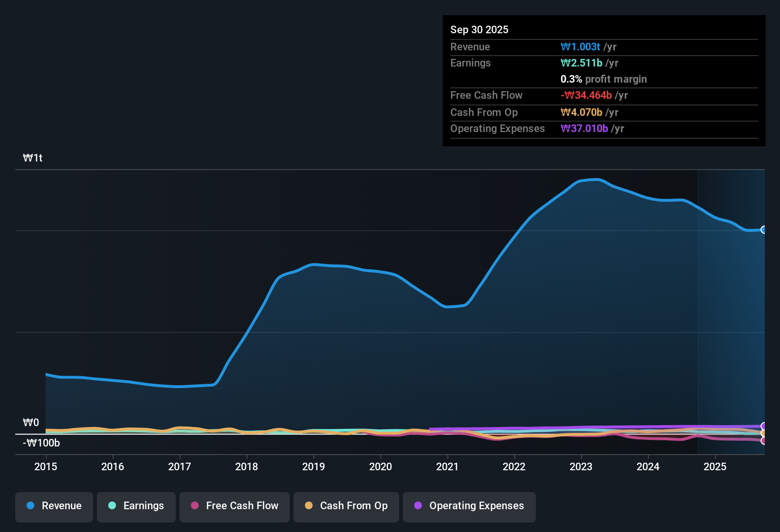Click the Cash From Op legend button
This screenshot has width=780, height=532.
click(x=346, y=507)
